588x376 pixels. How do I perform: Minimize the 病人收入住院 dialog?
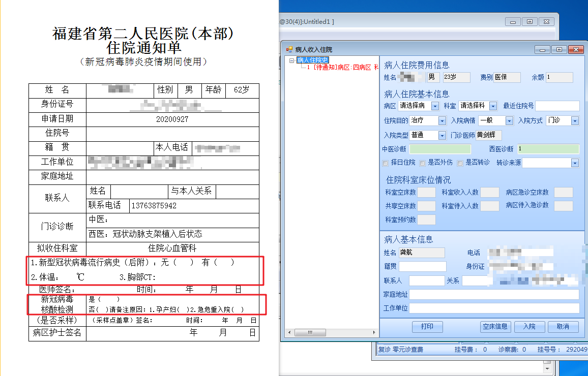(542, 49)
